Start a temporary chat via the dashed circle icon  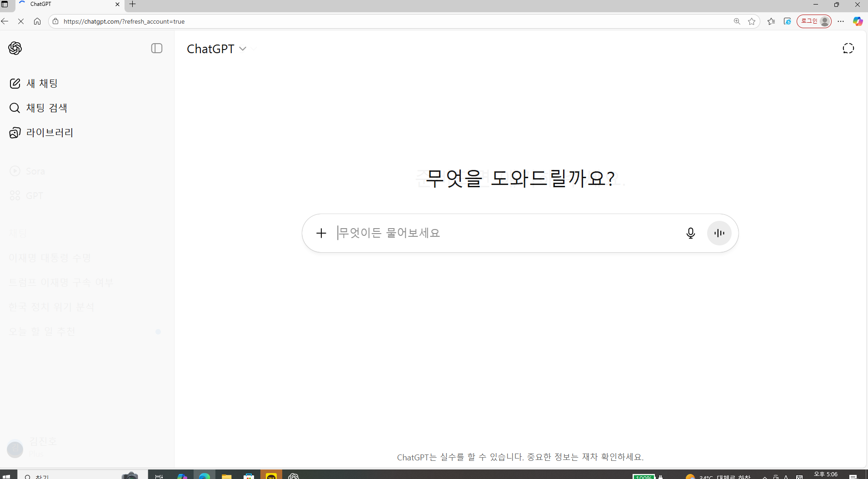(848, 48)
